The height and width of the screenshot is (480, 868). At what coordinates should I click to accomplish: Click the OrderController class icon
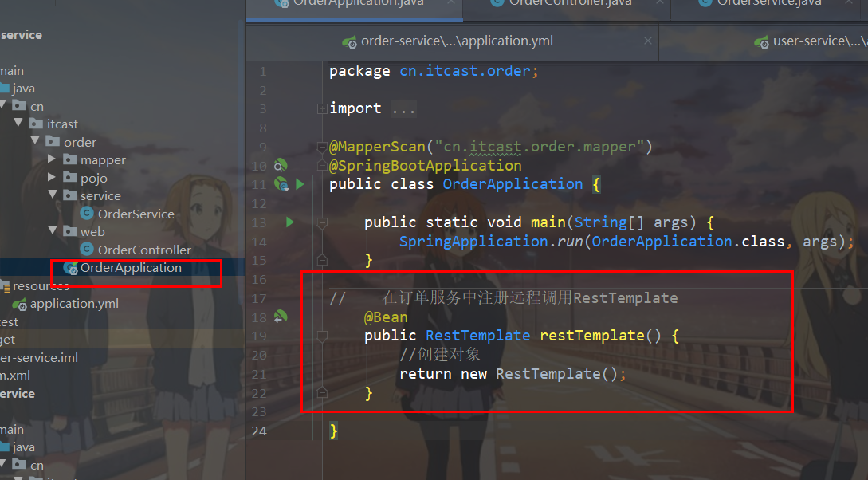click(87, 249)
